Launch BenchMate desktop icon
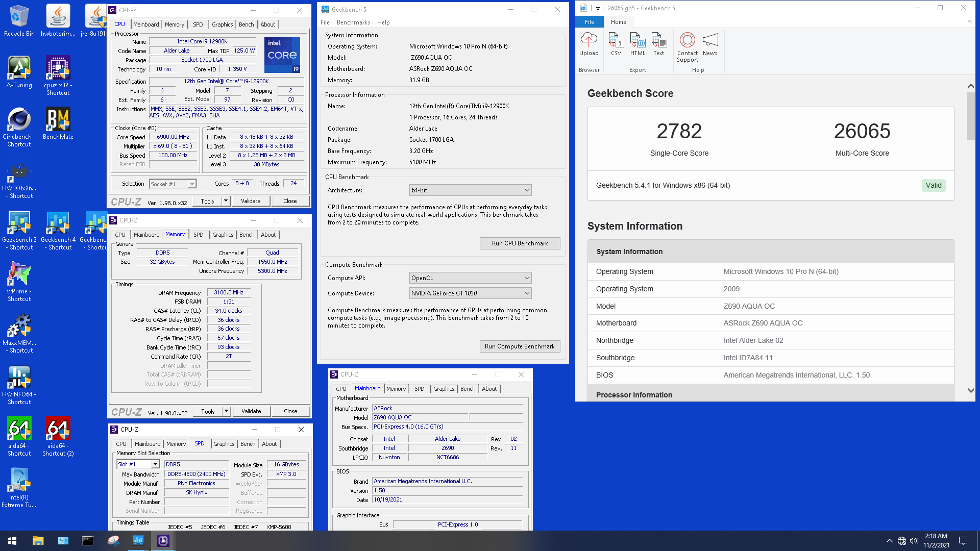 pyautogui.click(x=58, y=123)
